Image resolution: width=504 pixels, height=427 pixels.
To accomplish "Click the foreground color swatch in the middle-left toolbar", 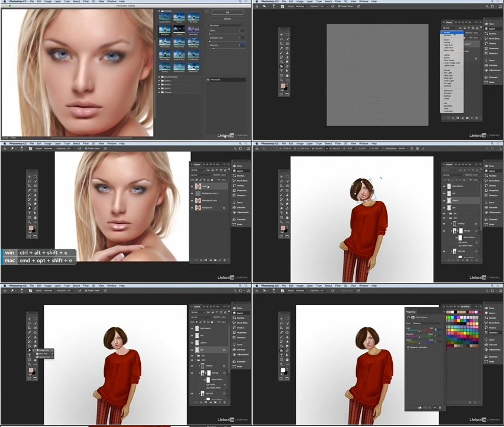I will [x=31, y=227].
